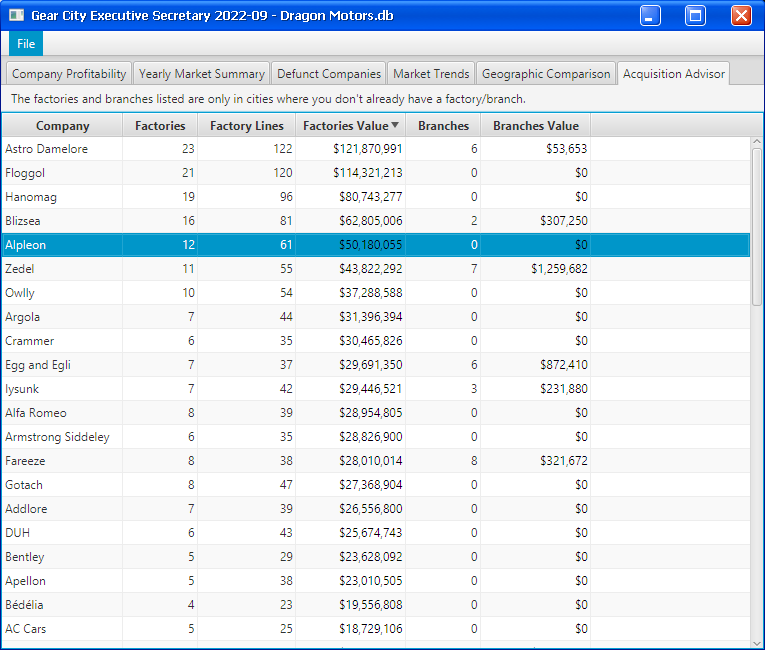Maximize the Executive Secretary window
The width and height of the screenshot is (765, 650).
pyautogui.click(x=695, y=16)
